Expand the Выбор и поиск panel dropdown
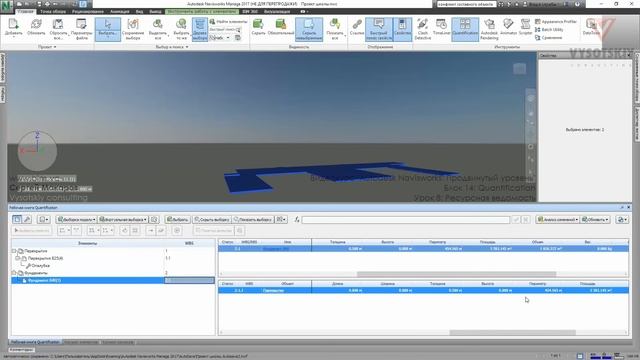This screenshot has width=640, height=360. 172,47
